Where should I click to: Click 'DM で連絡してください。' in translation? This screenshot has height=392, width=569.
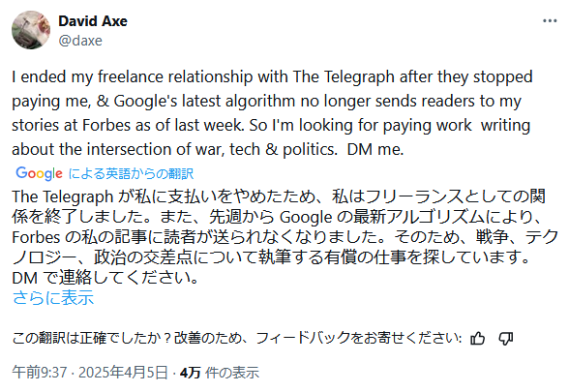point(105,278)
